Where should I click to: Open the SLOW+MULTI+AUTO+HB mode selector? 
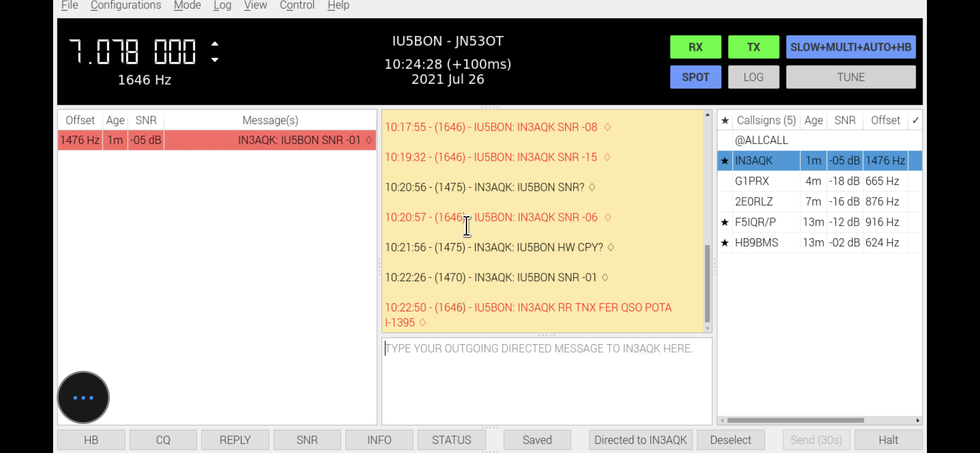point(850,47)
